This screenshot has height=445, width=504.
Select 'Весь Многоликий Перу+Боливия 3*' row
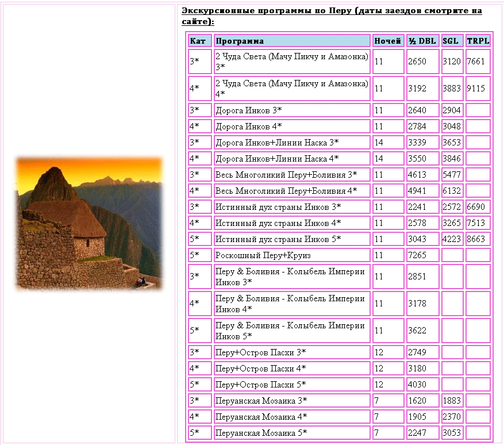[x=286, y=175]
